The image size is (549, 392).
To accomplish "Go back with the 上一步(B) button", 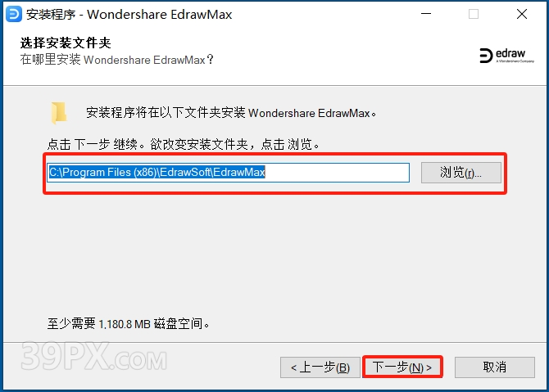I will click(x=320, y=367).
